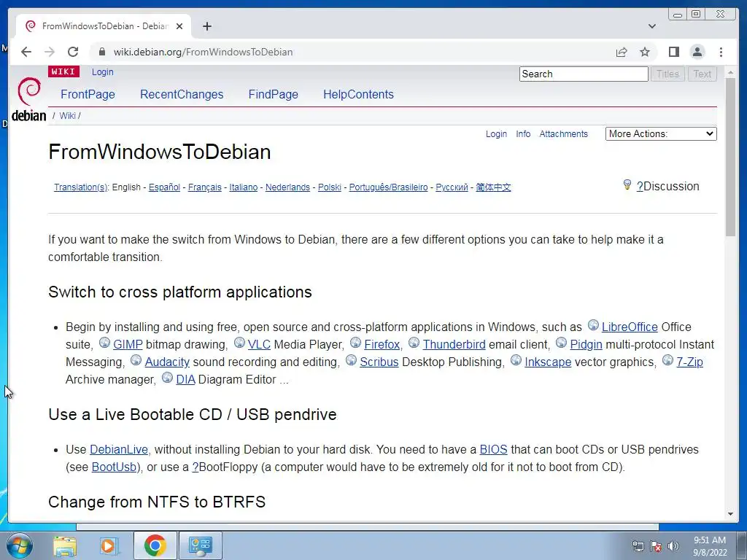Open the FindPage navigation item
This screenshot has width=747, height=560.
click(x=273, y=94)
